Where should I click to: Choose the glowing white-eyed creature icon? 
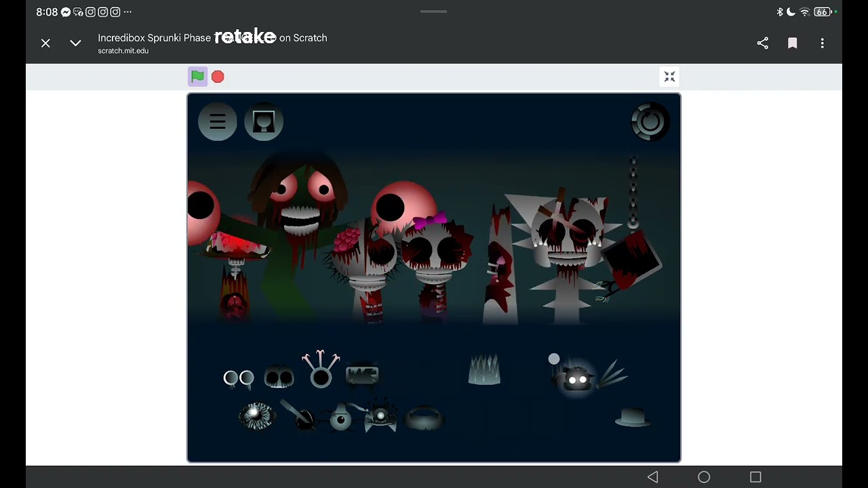coord(577,378)
